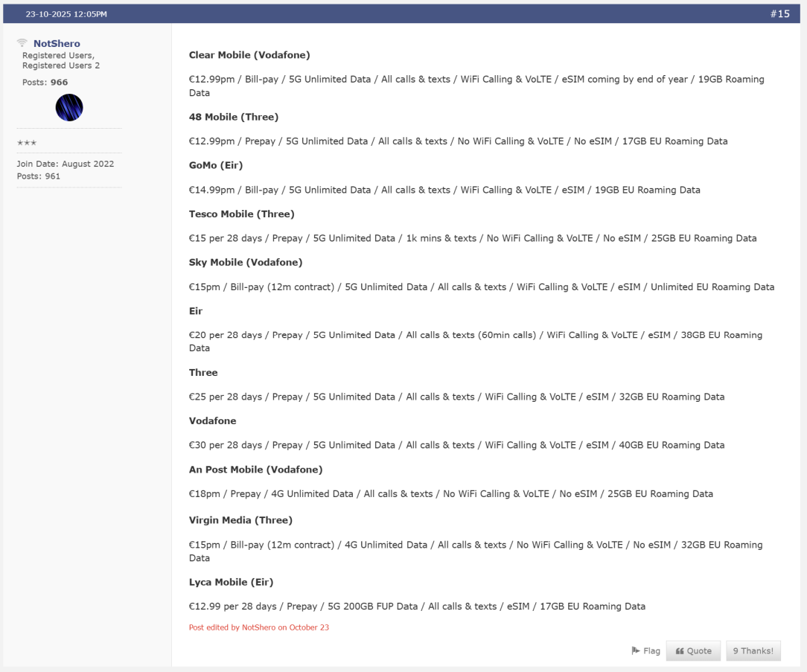Click the post date 23-10-2025 12:05PM
The height and width of the screenshot is (672, 807).
[66, 14]
